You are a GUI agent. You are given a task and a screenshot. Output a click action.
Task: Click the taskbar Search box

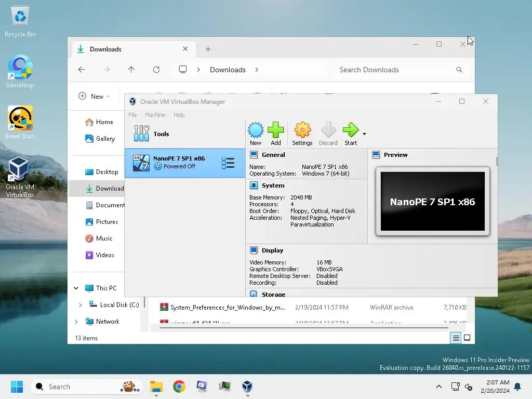point(87,387)
